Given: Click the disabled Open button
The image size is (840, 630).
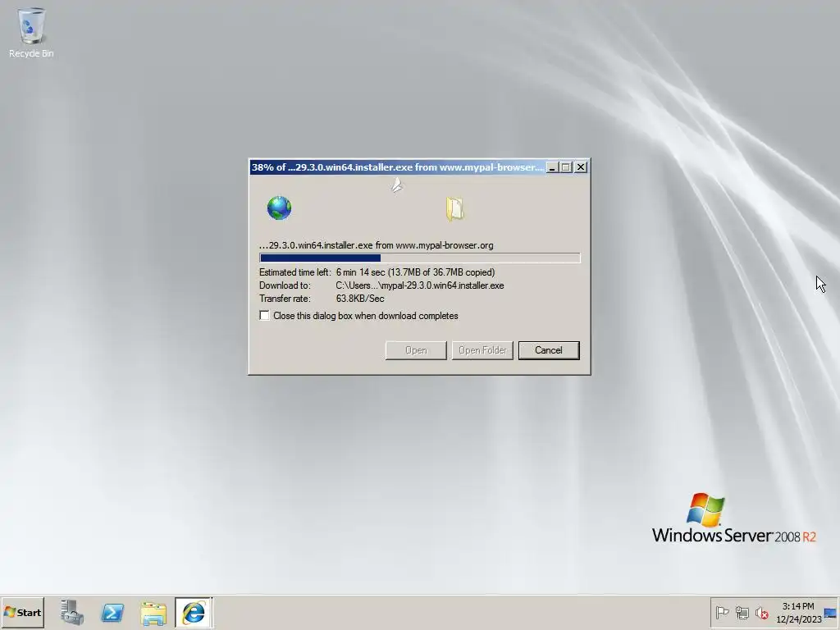Looking at the screenshot, I should pyautogui.click(x=416, y=350).
